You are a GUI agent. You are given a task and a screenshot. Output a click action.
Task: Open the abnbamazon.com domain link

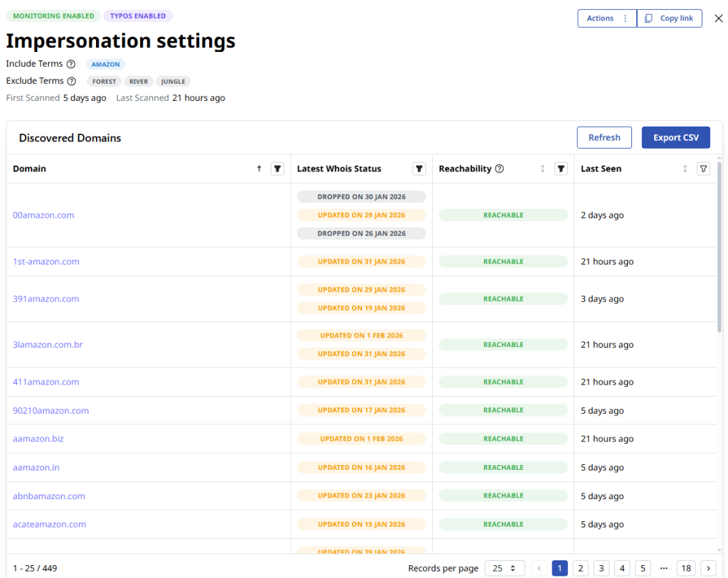coord(48,496)
